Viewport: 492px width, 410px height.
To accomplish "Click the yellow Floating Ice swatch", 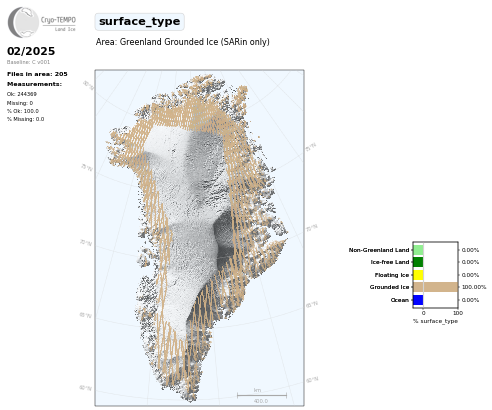I will (418, 275).
